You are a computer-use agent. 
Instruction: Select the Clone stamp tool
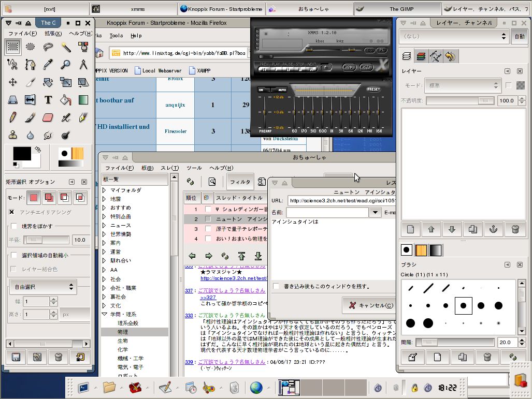click(x=13, y=135)
